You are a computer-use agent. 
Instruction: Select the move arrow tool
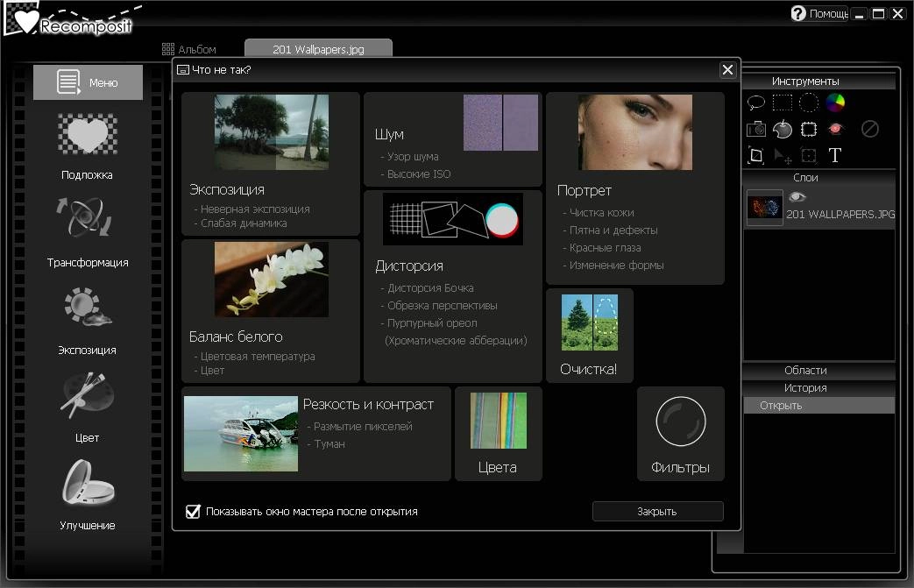[x=783, y=156]
